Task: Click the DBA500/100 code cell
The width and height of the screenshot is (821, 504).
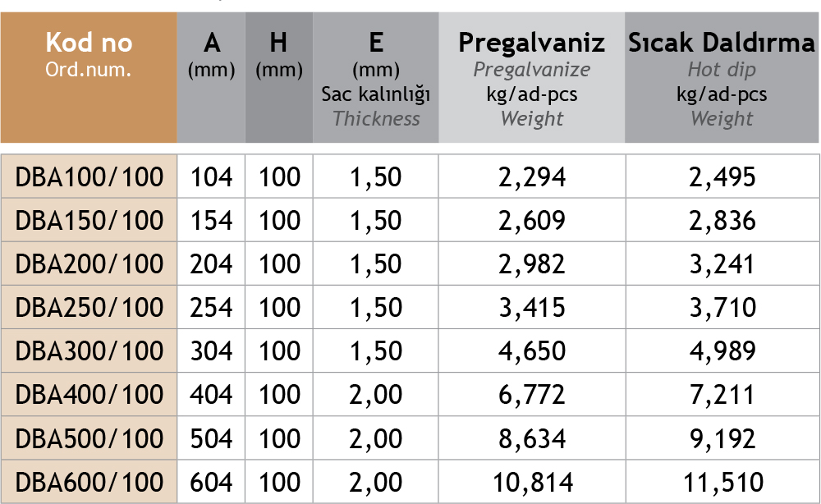Action: 89,438
